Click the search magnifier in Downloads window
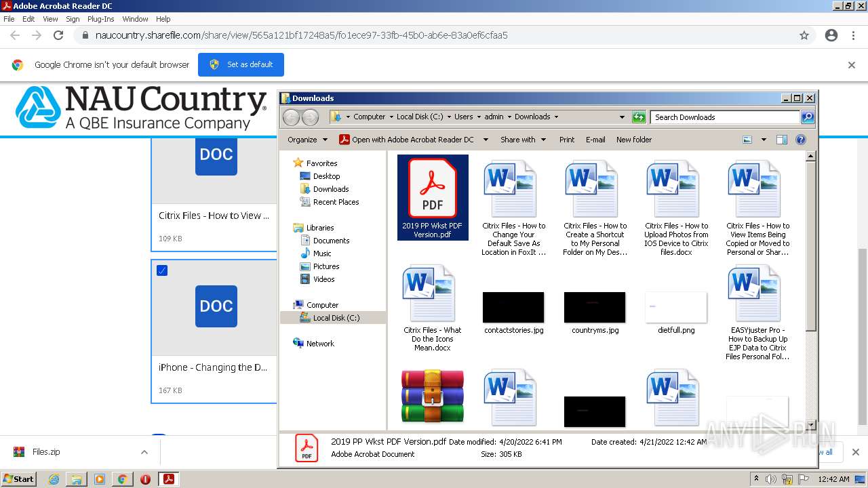 (807, 117)
